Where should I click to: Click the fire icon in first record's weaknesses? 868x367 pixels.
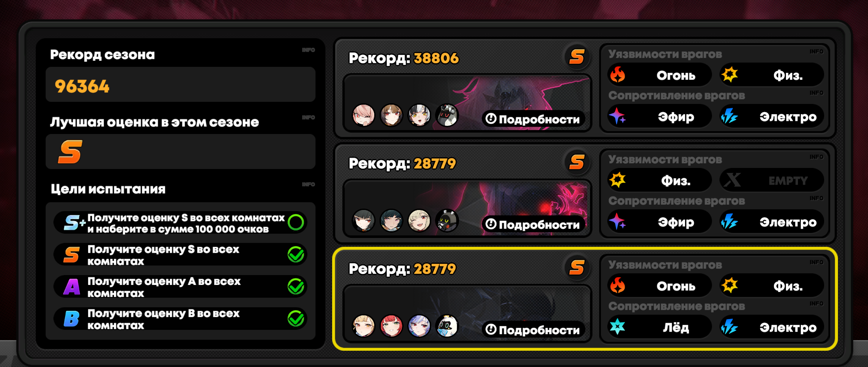618,75
